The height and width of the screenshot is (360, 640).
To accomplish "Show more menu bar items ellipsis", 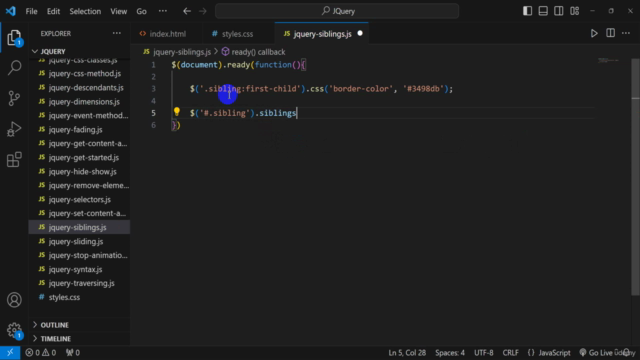I will (x=163, y=11).
